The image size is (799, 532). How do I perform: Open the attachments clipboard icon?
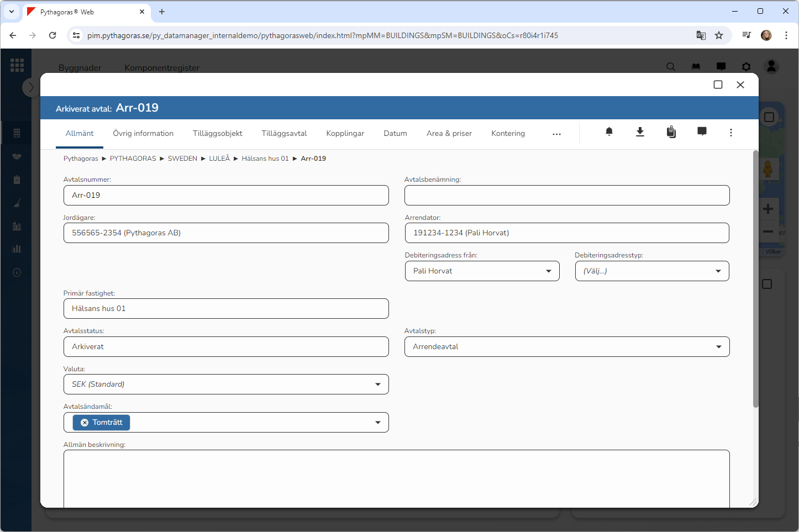(671, 132)
